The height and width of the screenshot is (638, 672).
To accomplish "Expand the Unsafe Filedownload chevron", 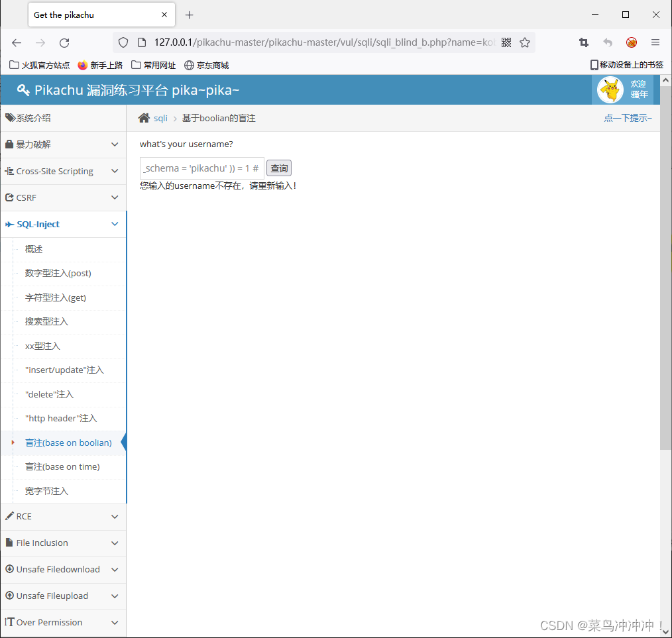I will point(115,570).
